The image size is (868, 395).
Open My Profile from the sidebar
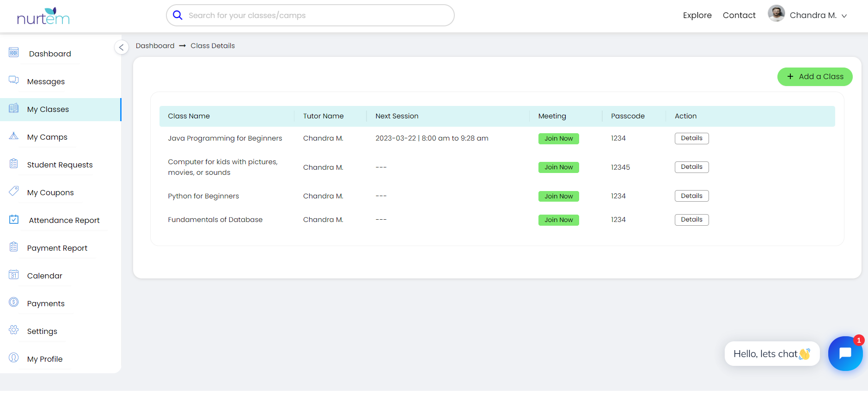pos(44,359)
